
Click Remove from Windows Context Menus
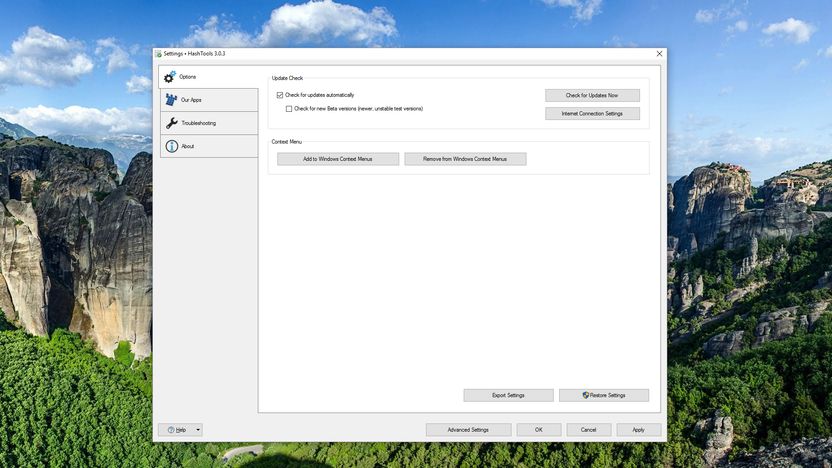[x=465, y=159]
